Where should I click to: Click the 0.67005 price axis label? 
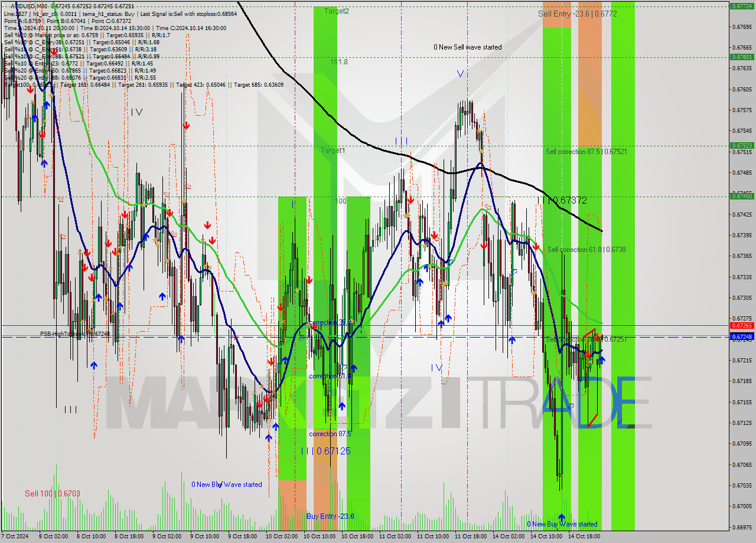pos(741,506)
